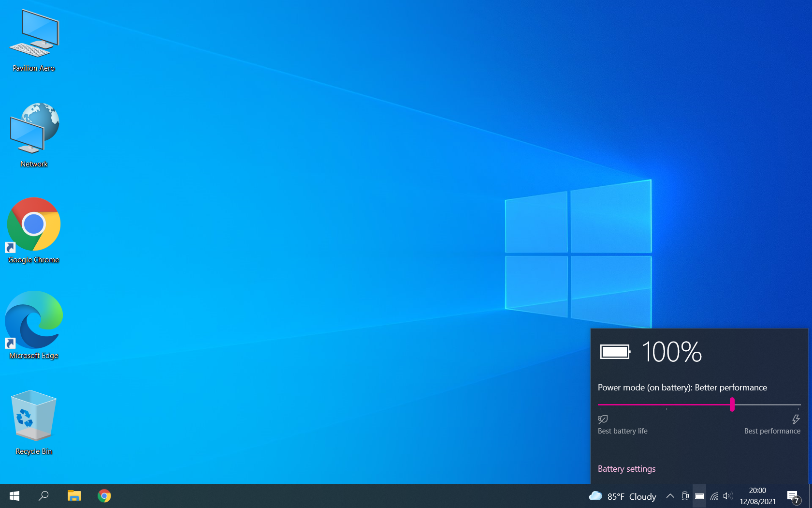Click the Best performance lightning icon
Image resolution: width=812 pixels, height=508 pixels.
796,419
